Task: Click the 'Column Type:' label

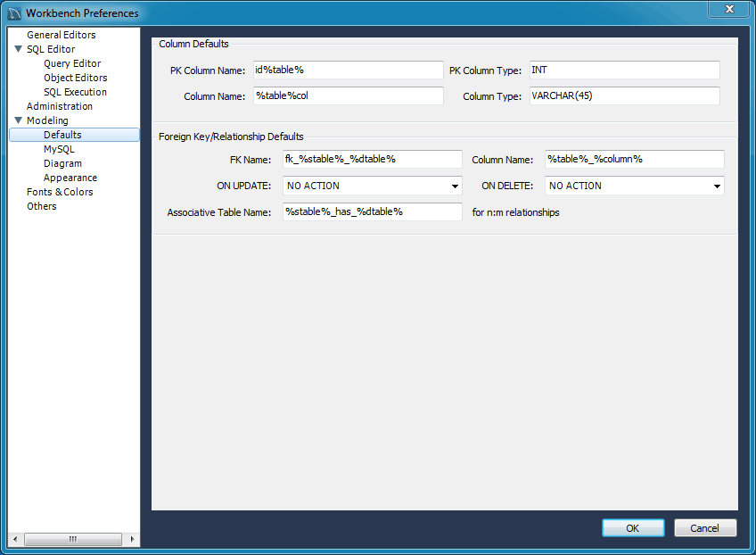Action: 492,96
